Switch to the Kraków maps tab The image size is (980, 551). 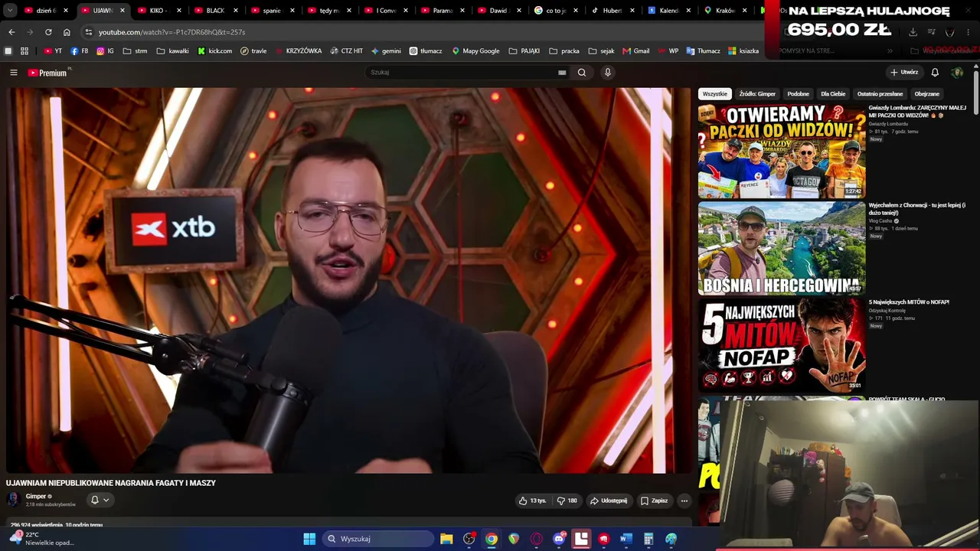tap(725, 11)
